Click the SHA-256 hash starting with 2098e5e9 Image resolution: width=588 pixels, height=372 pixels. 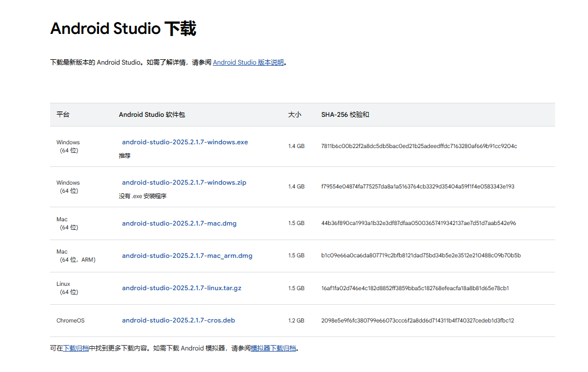417,320
